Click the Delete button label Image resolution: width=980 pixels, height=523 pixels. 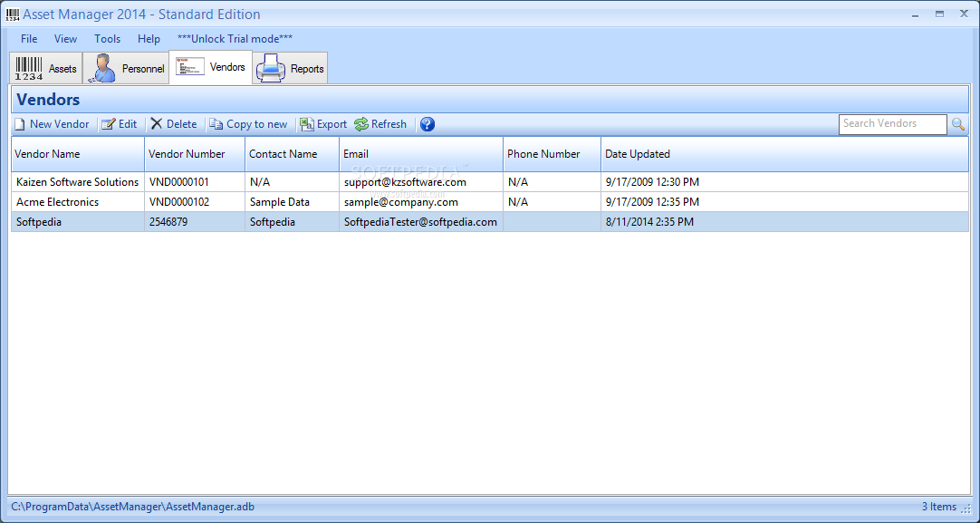(x=181, y=124)
